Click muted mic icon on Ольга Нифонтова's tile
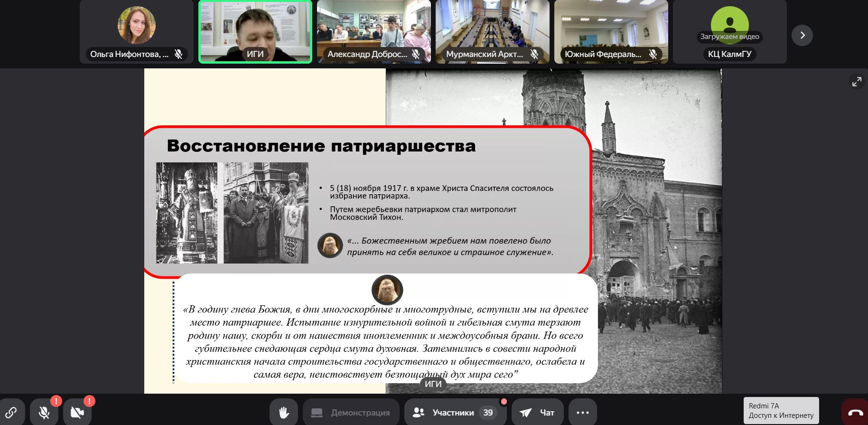This screenshot has width=868, height=425. [178, 54]
